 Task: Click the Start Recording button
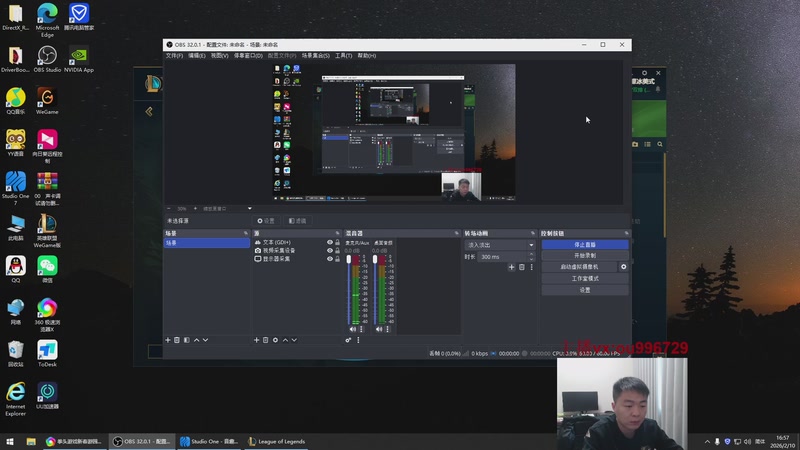(x=585, y=256)
